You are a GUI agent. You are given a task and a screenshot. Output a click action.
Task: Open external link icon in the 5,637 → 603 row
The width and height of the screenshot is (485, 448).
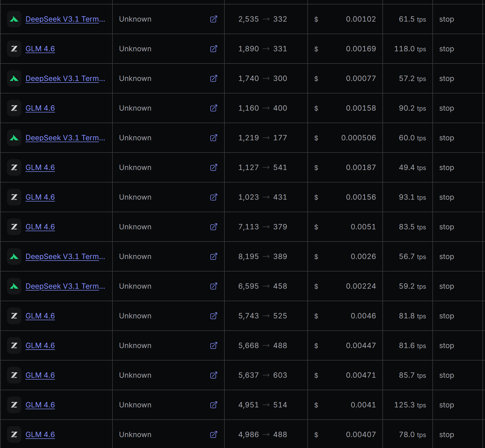click(213, 375)
